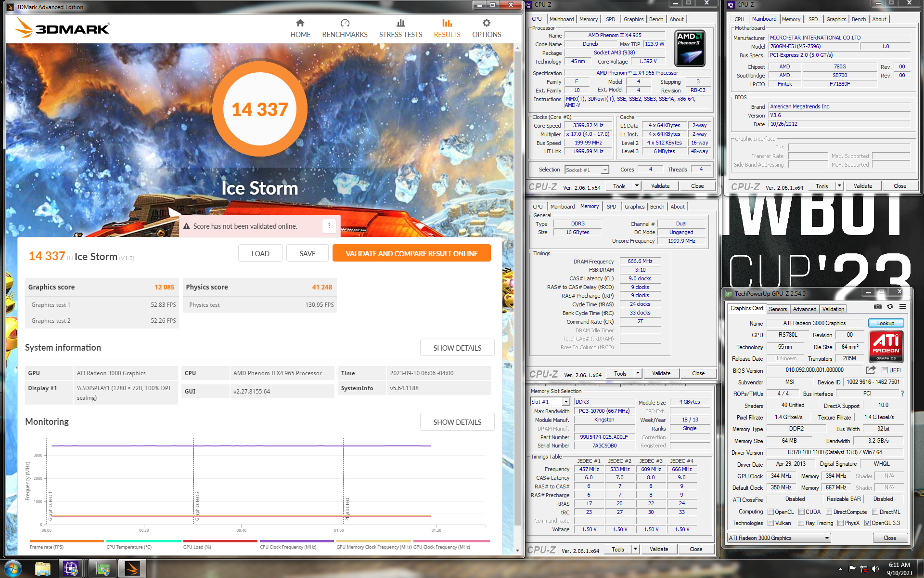
Task: Toggle the PhysX checkbox
Action: click(840, 523)
